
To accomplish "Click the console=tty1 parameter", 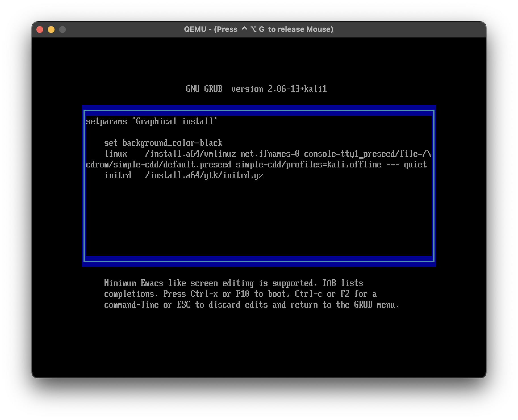I will click(331, 154).
